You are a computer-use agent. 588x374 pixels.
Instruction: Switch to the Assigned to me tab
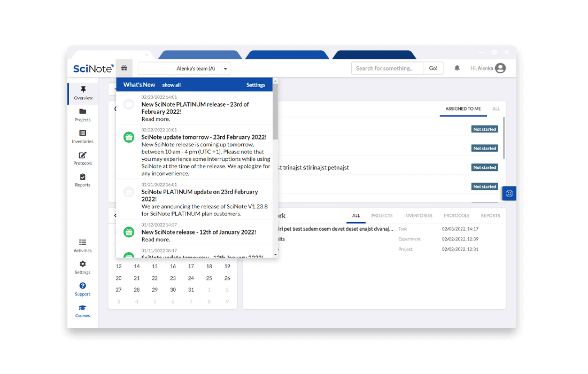click(463, 109)
